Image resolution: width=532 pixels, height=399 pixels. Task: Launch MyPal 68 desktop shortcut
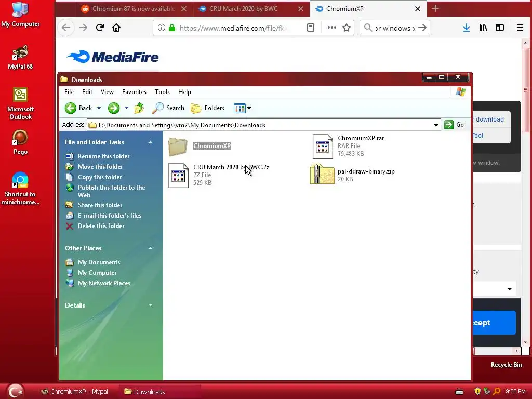pyautogui.click(x=20, y=57)
